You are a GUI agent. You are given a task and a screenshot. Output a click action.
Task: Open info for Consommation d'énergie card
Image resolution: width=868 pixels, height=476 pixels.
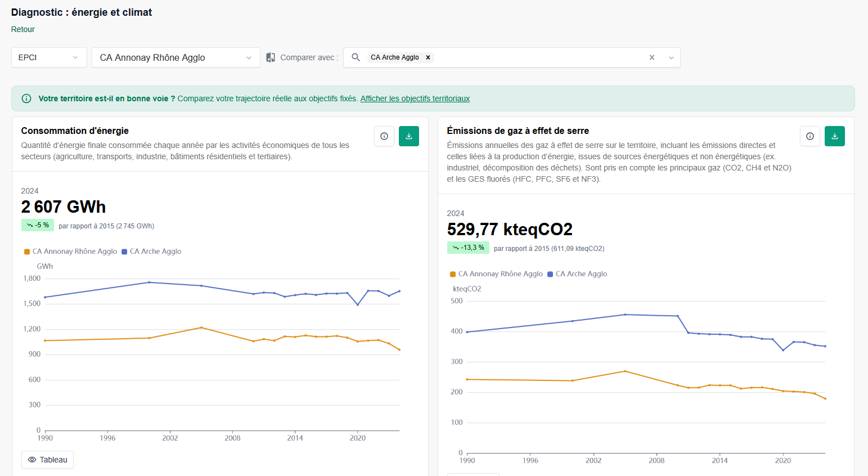(384, 136)
